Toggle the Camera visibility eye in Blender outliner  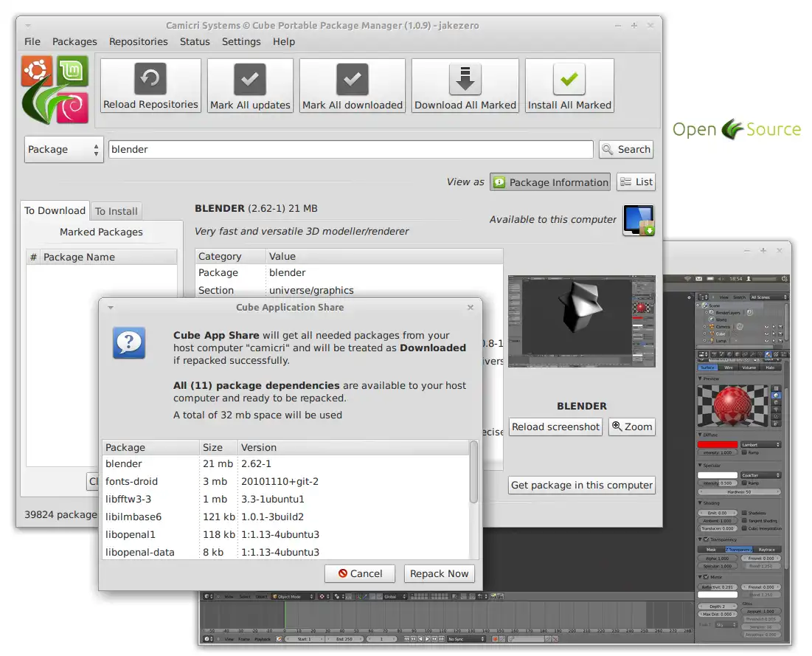tap(766, 326)
